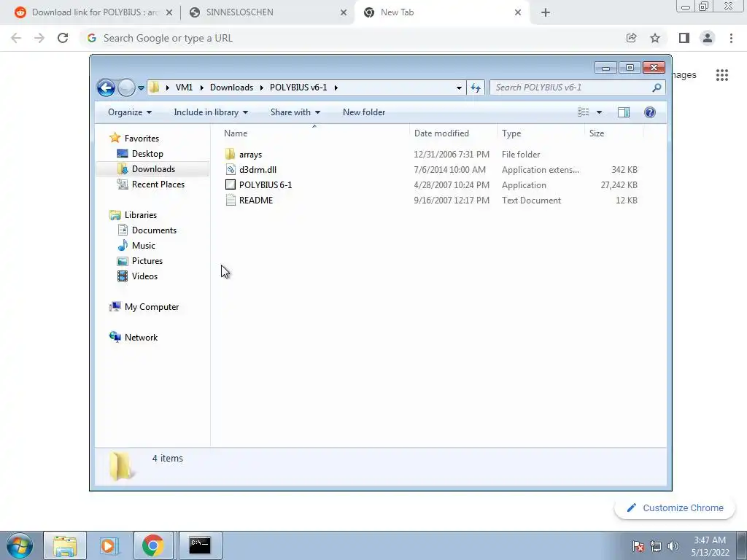Click the 27,242 KB size cell
Viewport: 747px width, 560px height.
pyautogui.click(x=619, y=184)
